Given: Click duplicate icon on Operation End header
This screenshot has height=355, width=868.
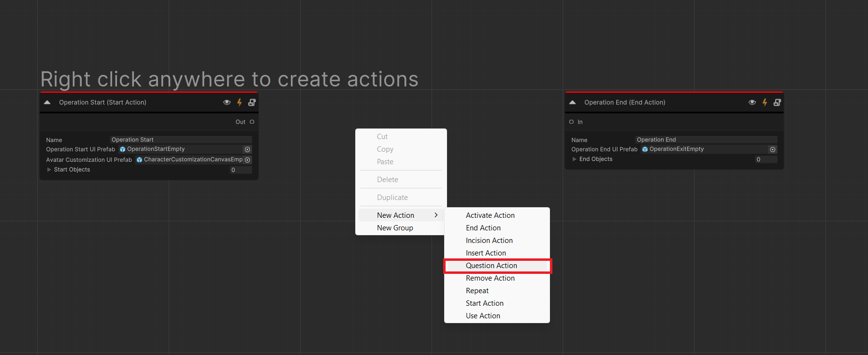Looking at the screenshot, I should tap(777, 102).
